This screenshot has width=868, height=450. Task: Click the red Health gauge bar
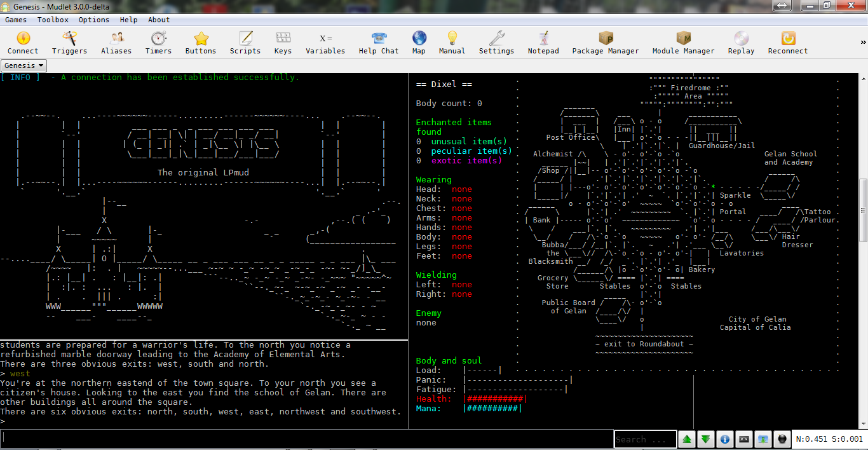[496, 399]
